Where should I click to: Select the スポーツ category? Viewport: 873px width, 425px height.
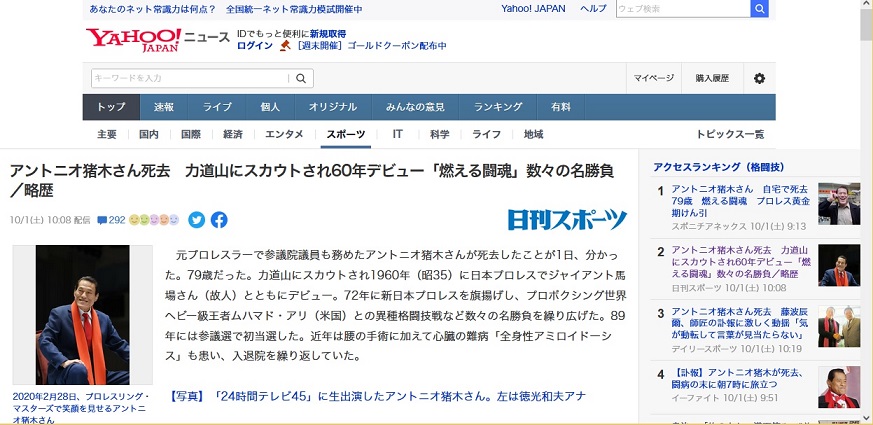tap(346, 134)
